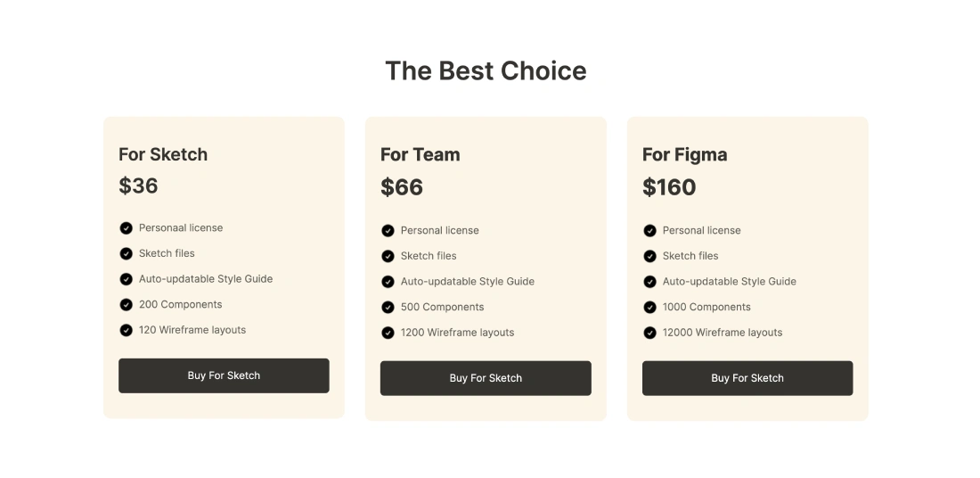Image resolution: width=980 pixels, height=478 pixels.
Task: Click the check icon by Auto-updatable Style Guide in Figma plan
Action: [649, 282]
